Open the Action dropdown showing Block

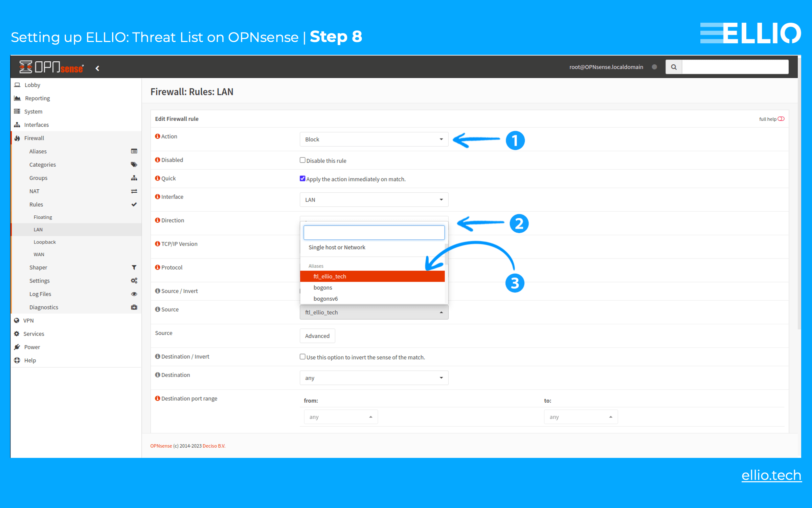[x=374, y=139]
